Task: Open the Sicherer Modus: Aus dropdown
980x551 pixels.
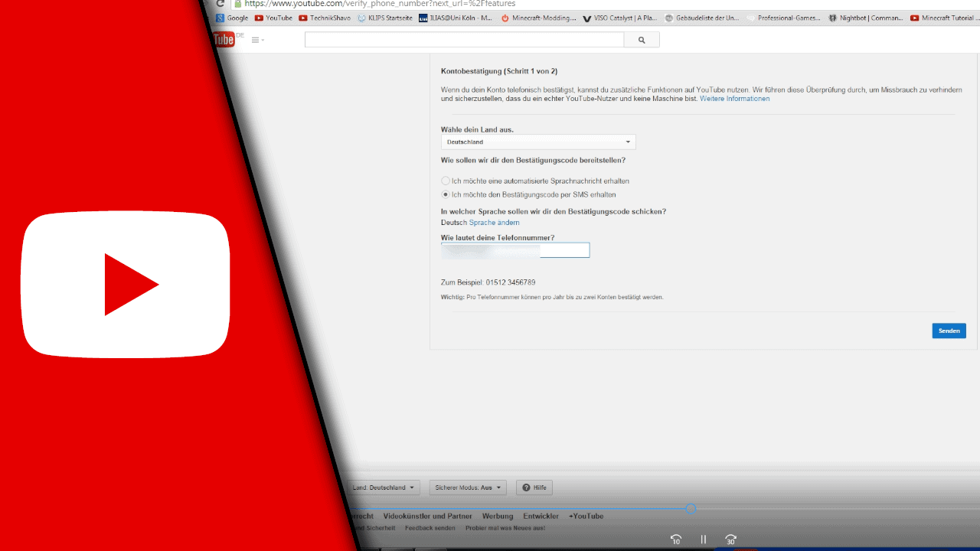Action: [x=468, y=487]
